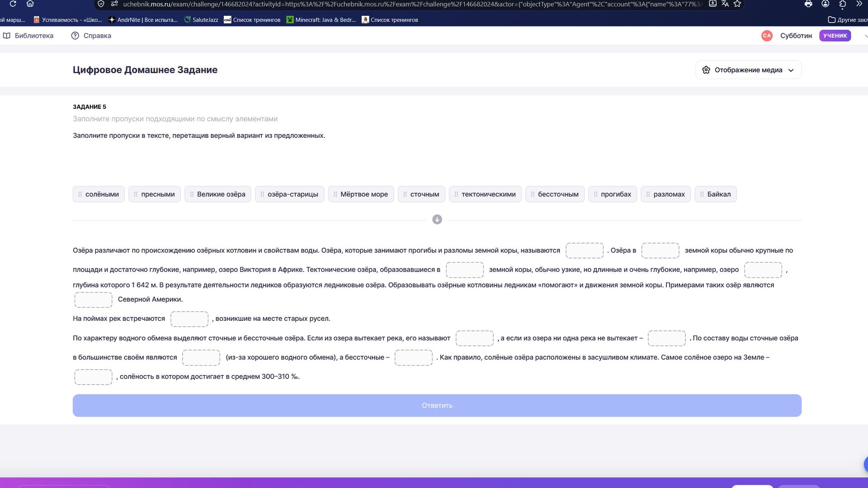Select the бессточным word chip
Image resolution: width=868 pixels, height=488 pixels.
pyautogui.click(x=555, y=194)
